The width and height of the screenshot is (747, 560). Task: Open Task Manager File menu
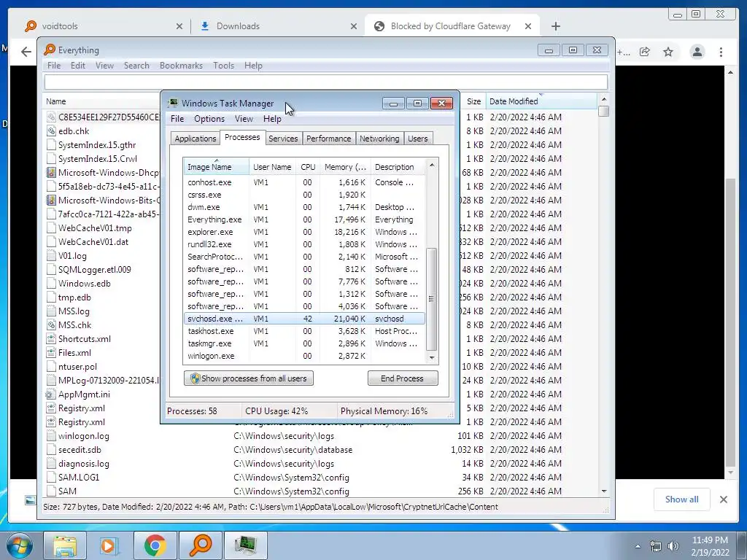pyautogui.click(x=177, y=119)
